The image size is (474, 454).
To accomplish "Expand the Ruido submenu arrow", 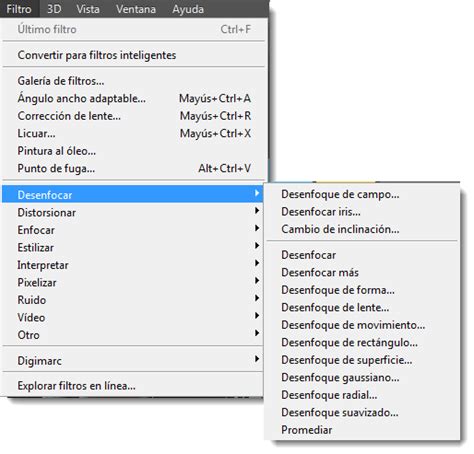I will pyautogui.click(x=257, y=298).
